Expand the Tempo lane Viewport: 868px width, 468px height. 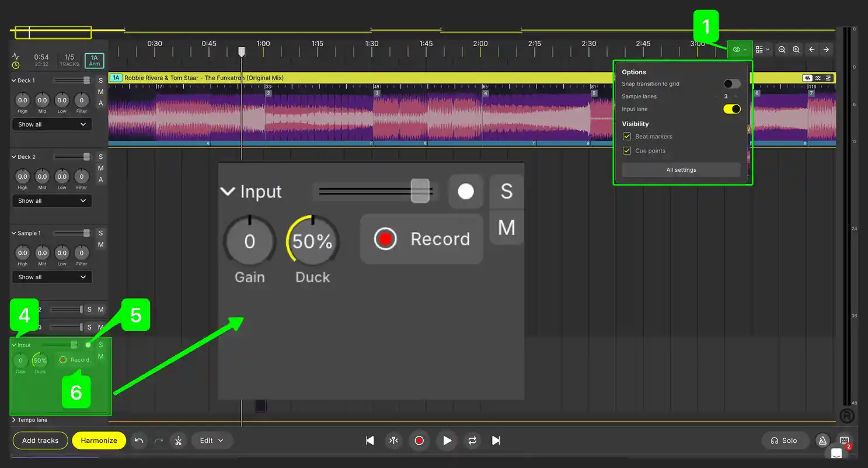pos(13,420)
